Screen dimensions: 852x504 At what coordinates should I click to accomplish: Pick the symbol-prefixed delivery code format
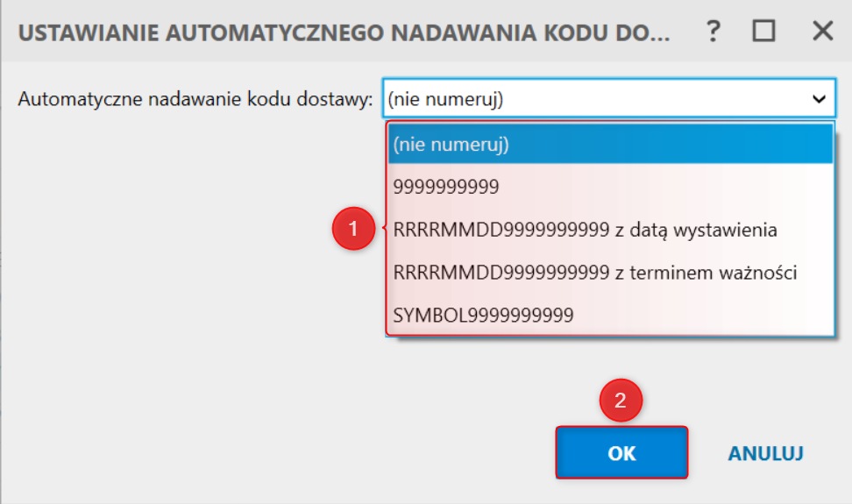click(x=611, y=315)
